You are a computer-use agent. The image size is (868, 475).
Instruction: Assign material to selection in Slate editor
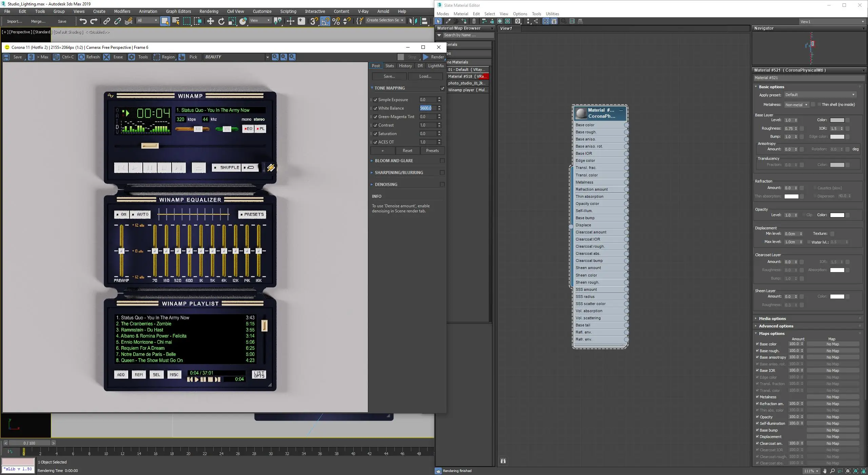464,21
